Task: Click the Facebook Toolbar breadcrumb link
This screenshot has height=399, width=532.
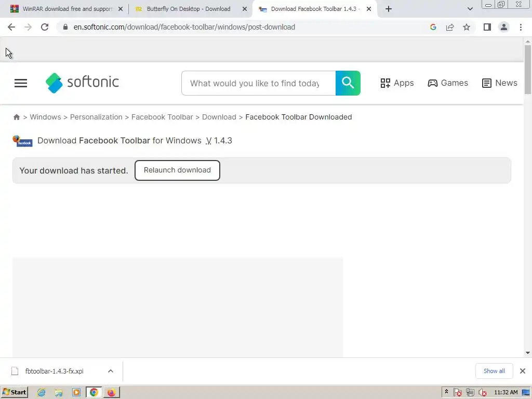Action: [162, 117]
